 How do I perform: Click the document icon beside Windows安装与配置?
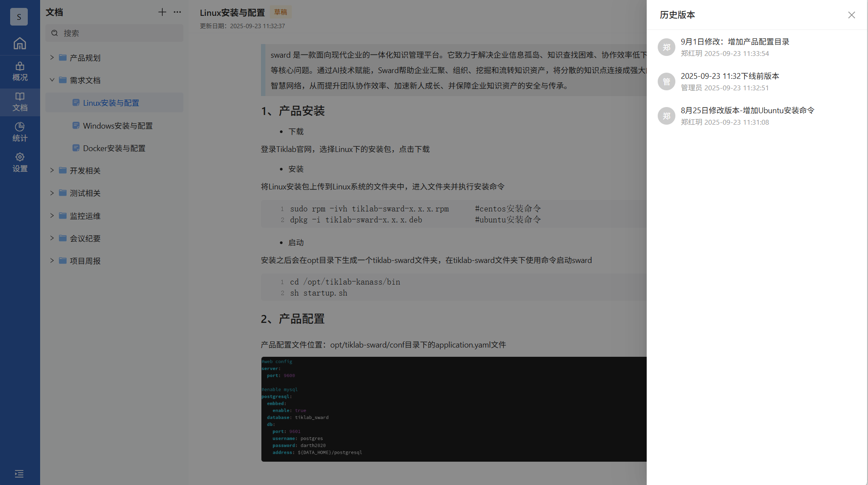76,126
